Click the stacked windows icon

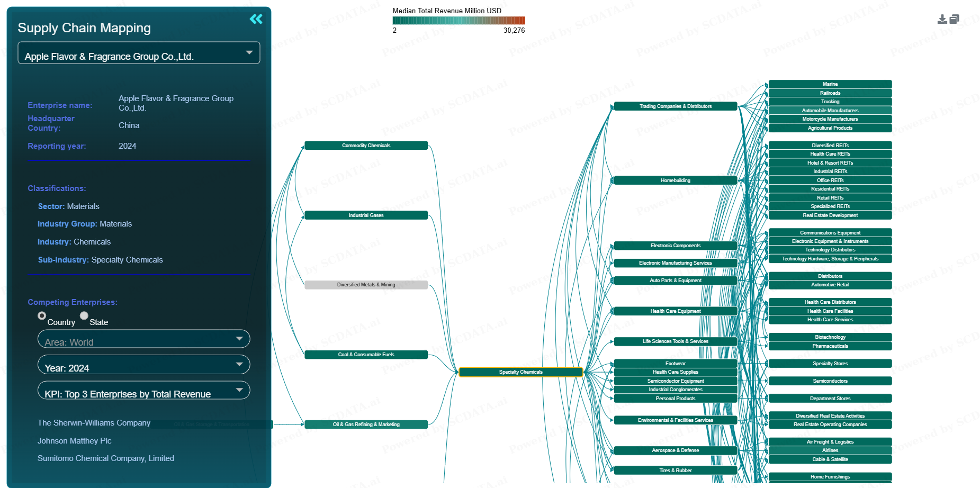[x=954, y=20]
